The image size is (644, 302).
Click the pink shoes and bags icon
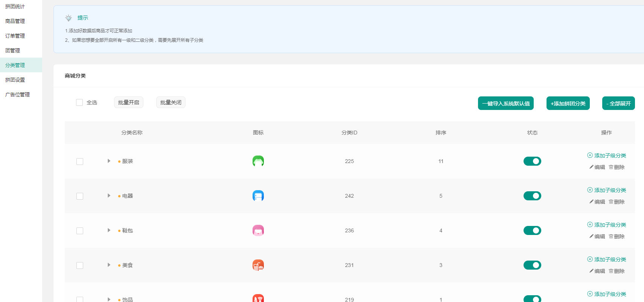click(x=258, y=230)
